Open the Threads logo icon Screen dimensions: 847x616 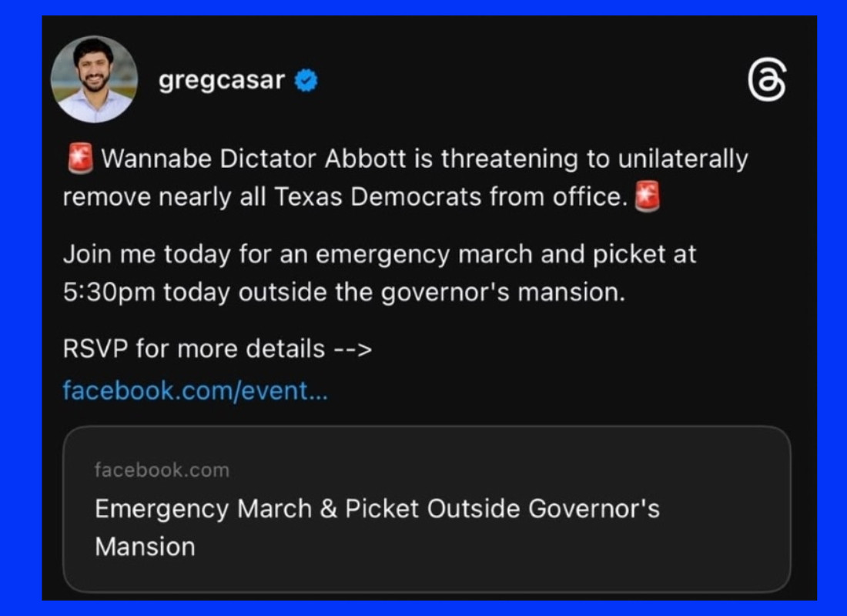[766, 80]
